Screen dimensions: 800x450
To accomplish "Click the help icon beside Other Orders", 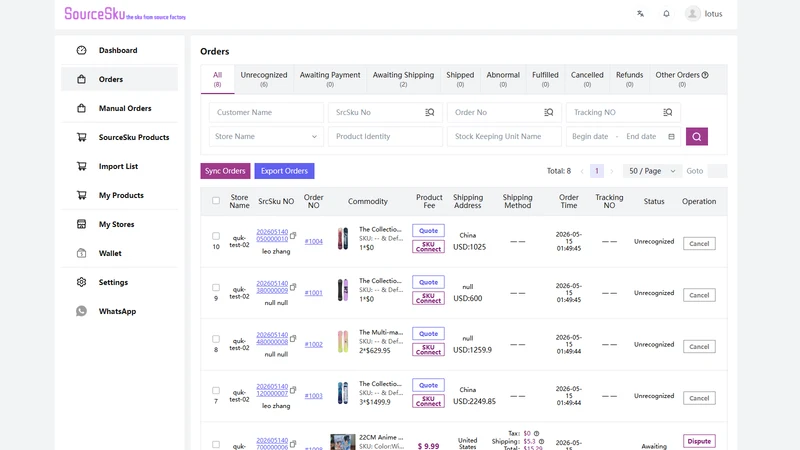I will pyautogui.click(x=705, y=75).
